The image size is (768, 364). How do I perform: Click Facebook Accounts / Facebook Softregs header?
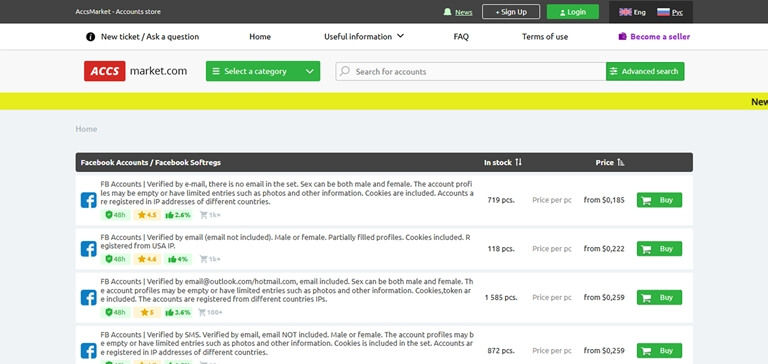(150, 162)
